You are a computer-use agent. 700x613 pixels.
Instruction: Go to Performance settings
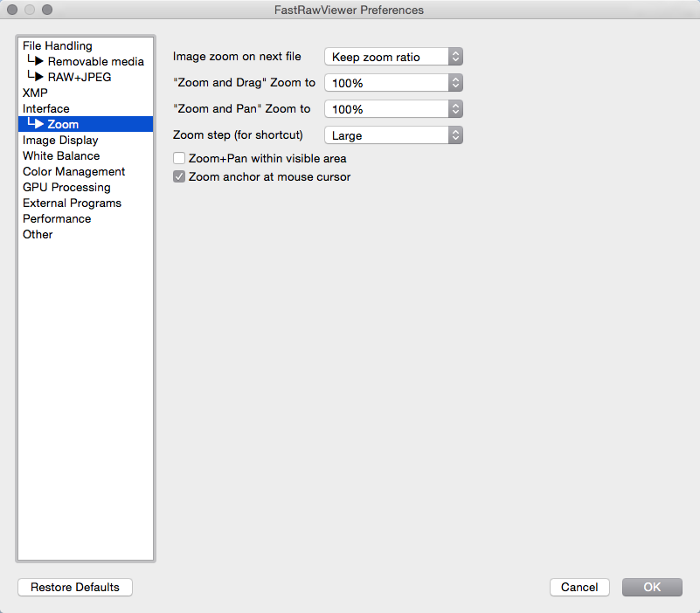(x=86, y=218)
